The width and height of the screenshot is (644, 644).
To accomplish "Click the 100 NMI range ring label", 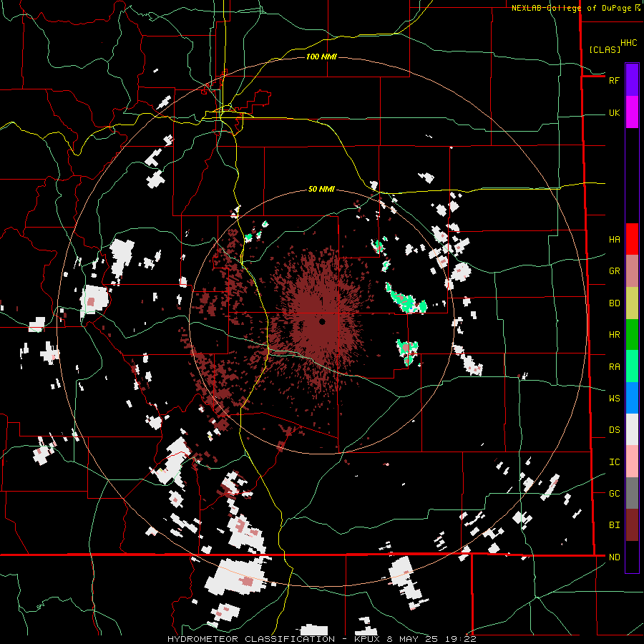I will point(321,57).
